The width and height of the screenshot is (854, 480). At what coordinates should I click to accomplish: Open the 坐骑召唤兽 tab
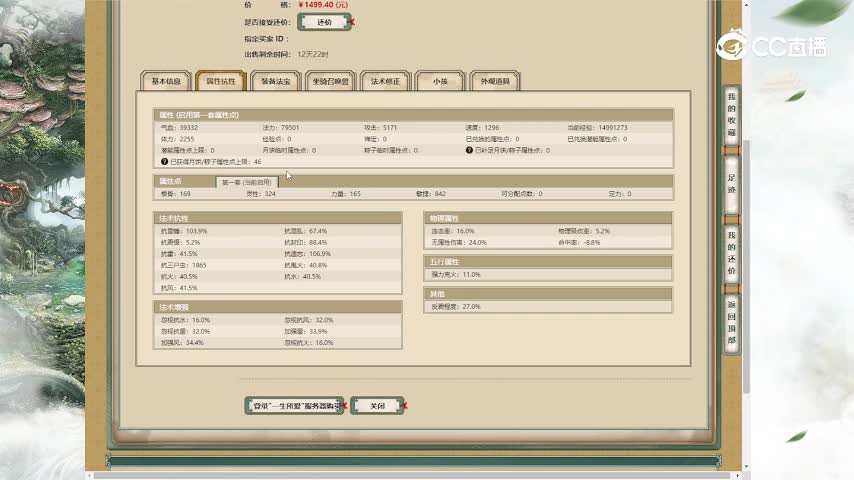tap(331, 82)
